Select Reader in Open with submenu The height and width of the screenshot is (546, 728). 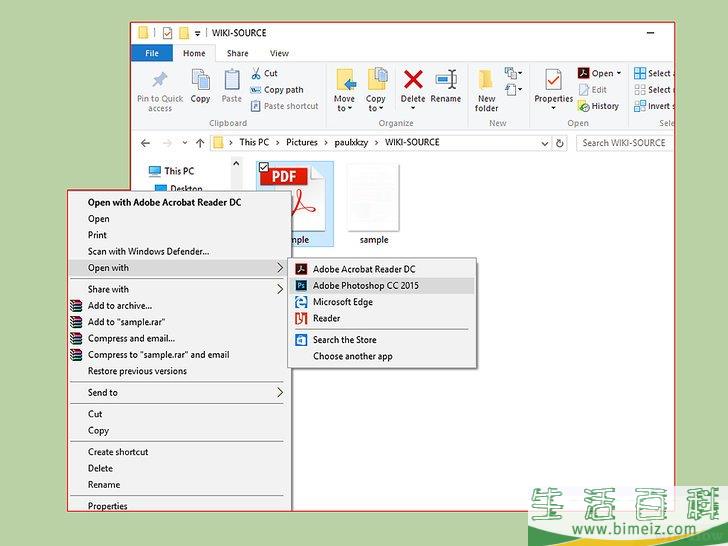pyautogui.click(x=383, y=318)
